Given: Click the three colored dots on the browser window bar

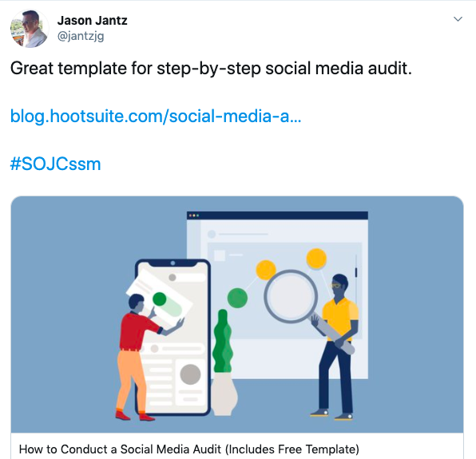Looking at the screenshot, I should 194,216.
